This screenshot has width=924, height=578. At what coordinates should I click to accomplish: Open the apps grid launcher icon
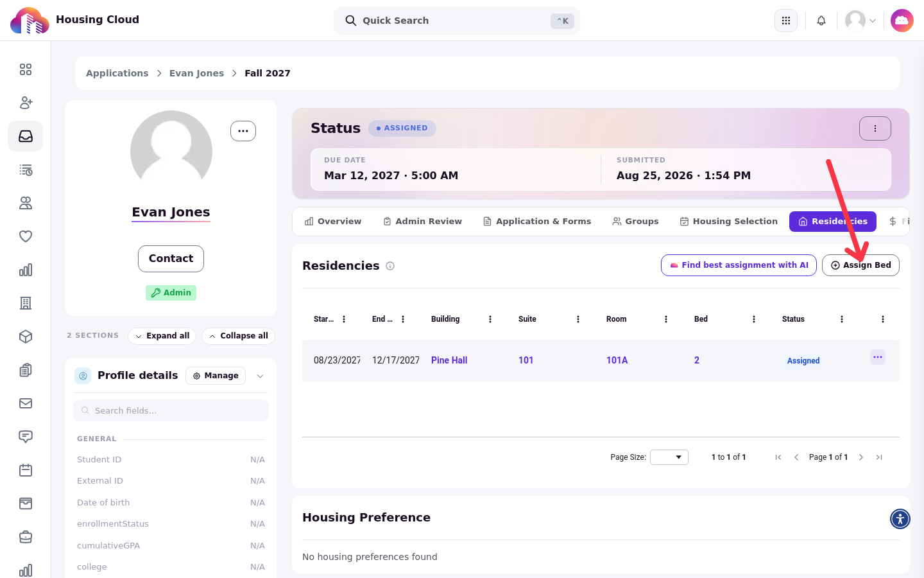tap(786, 21)
